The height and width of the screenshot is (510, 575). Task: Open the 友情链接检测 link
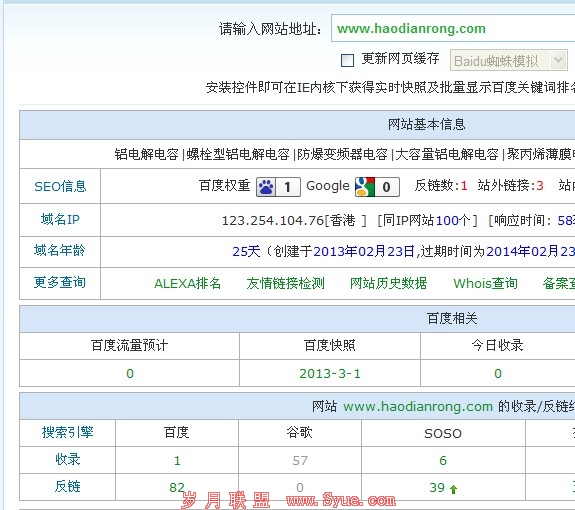click(285, 283)
